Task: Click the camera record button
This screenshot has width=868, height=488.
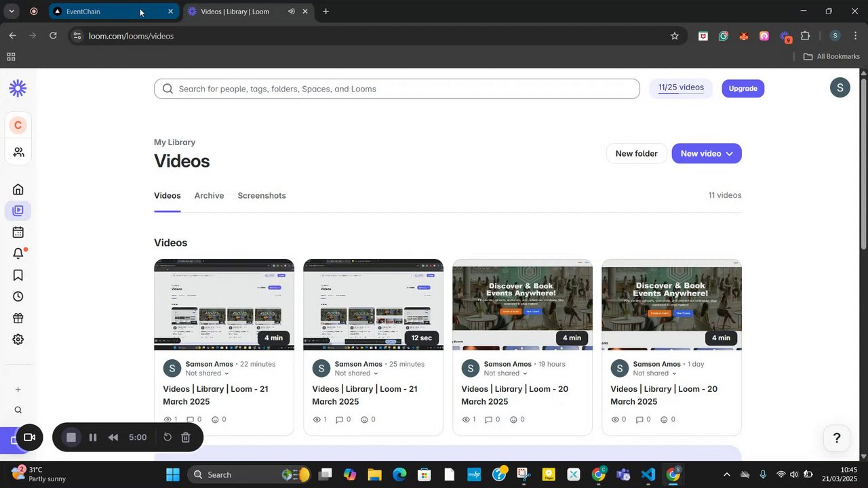Action: 29,438
